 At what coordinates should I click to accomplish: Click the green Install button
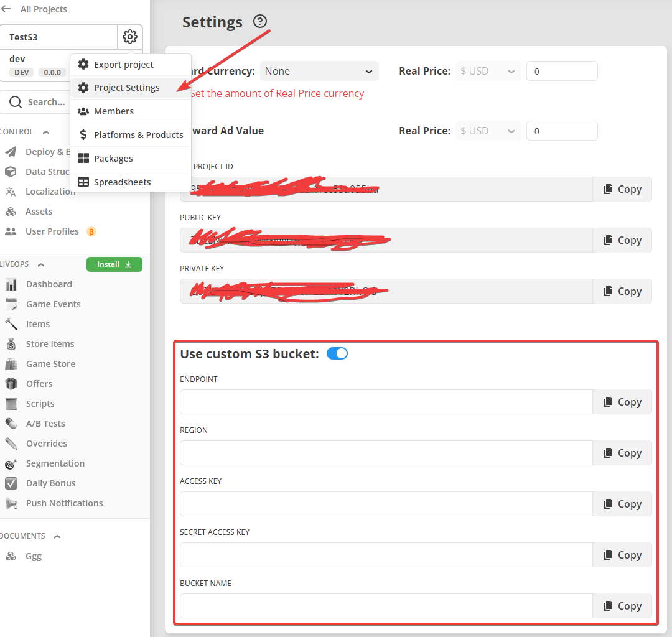pyautogui.click(x=114, y=264)
